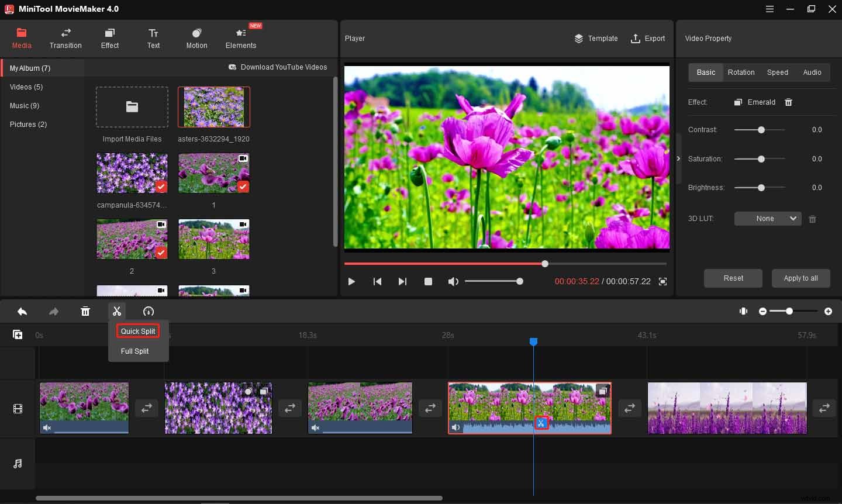Choose Quick Split from the split menu
This screenshot has height=504, width=842.
click(x=137, y=331)
